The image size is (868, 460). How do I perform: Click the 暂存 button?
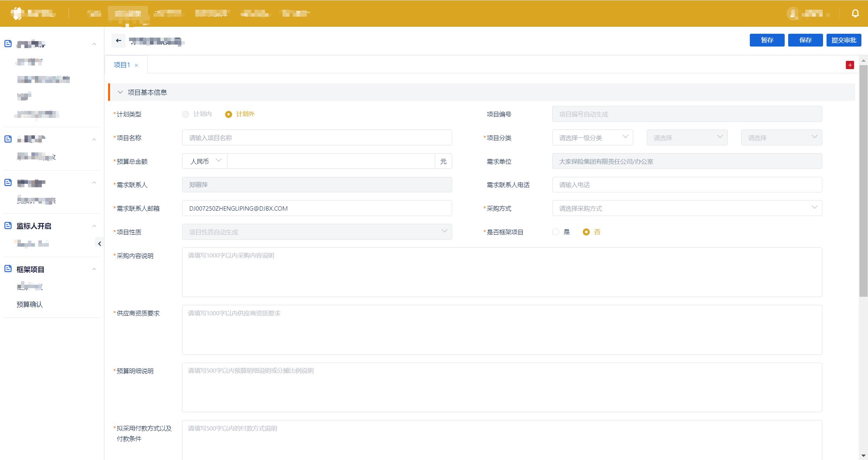coord(767,40)
